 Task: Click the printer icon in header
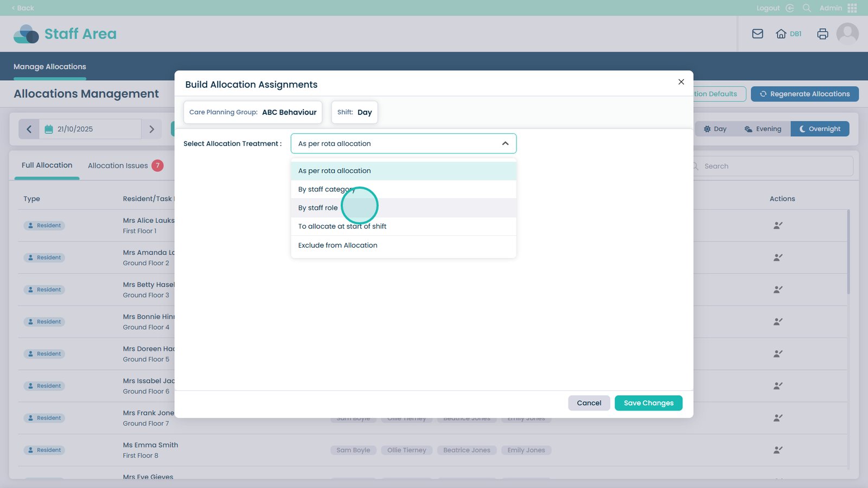pos(822,34)
